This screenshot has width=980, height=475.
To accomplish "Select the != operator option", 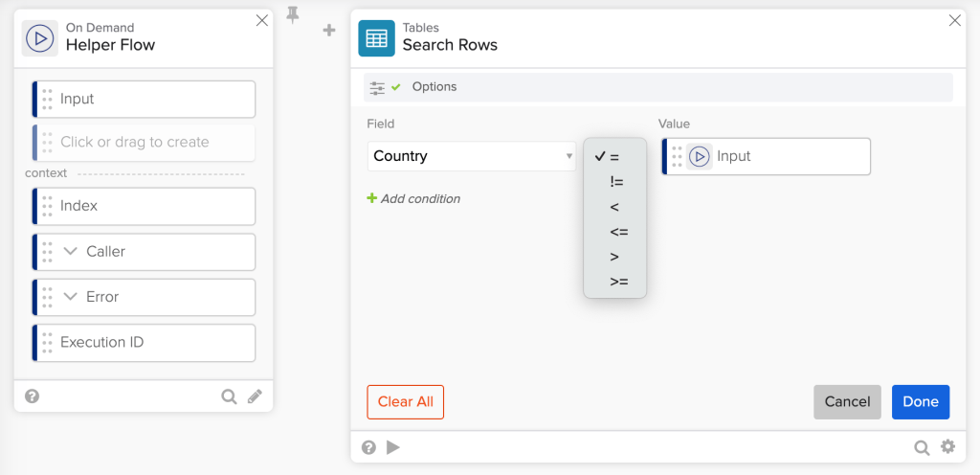I will click(615, 182).
